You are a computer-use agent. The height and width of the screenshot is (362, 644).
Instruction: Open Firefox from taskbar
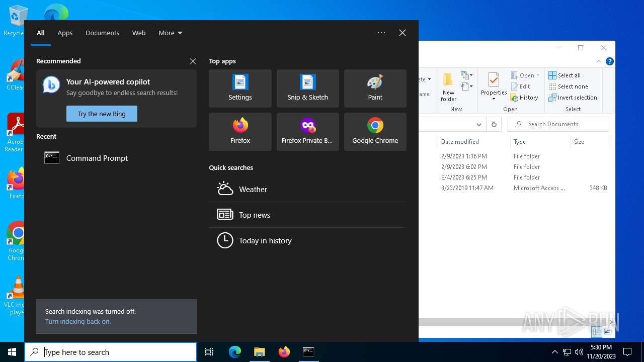[284, 352]
